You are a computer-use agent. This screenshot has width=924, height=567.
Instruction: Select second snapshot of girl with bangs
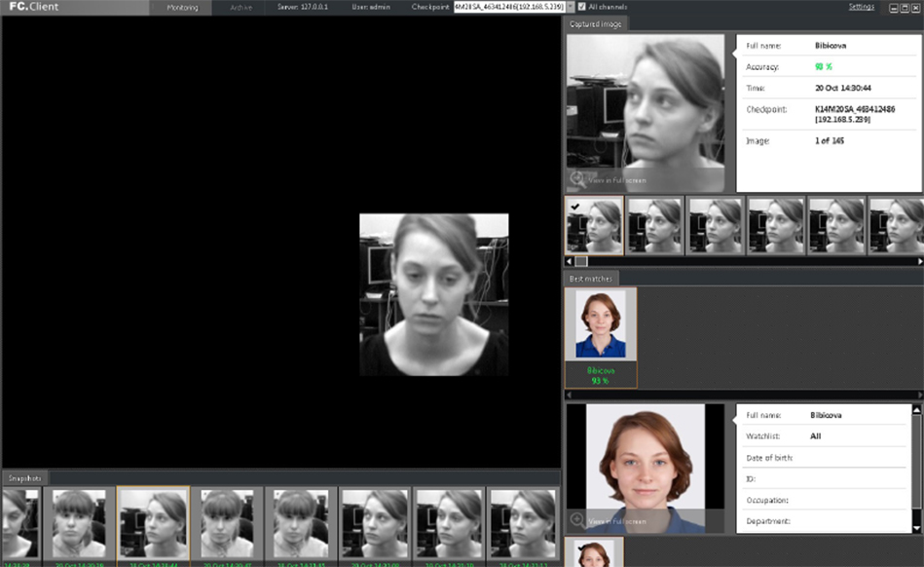(227, 523)
